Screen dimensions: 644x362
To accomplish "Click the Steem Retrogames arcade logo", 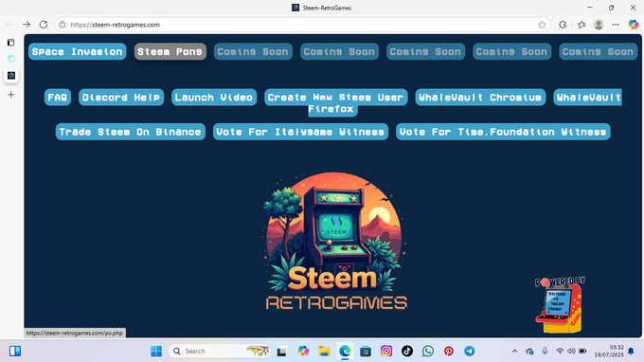I will (x=336, y=242).
